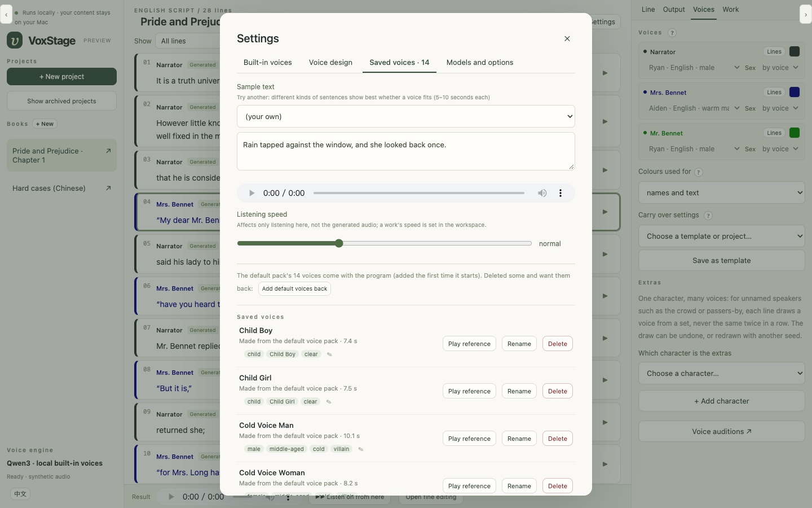Open the Choose a template or project dropdown
The width and height of the screenshot is (812, 508).
pos(722,236)
